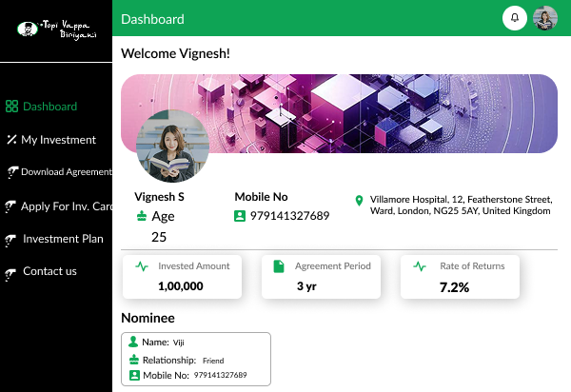571x392 pixels.
Task: Click the document icon on Agreement Period card
Action: 279,266
